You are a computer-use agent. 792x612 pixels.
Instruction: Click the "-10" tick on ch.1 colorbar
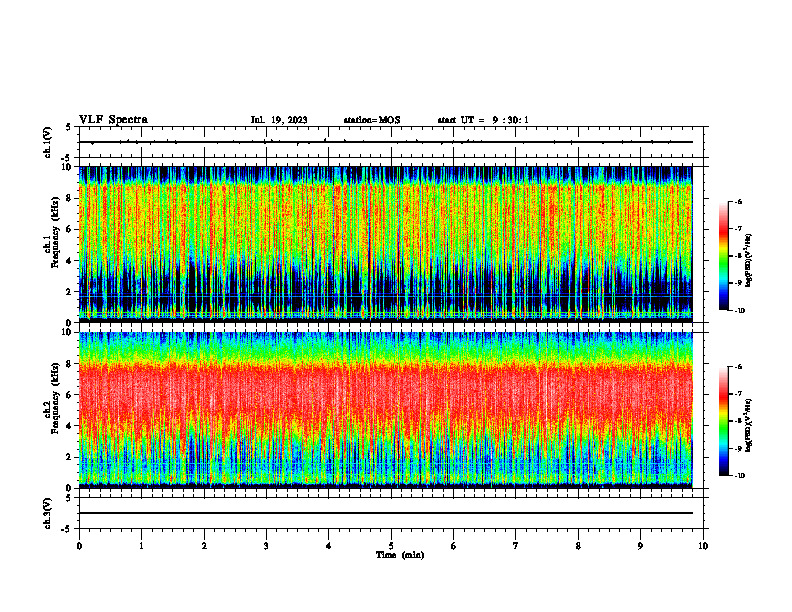(739, 311)
